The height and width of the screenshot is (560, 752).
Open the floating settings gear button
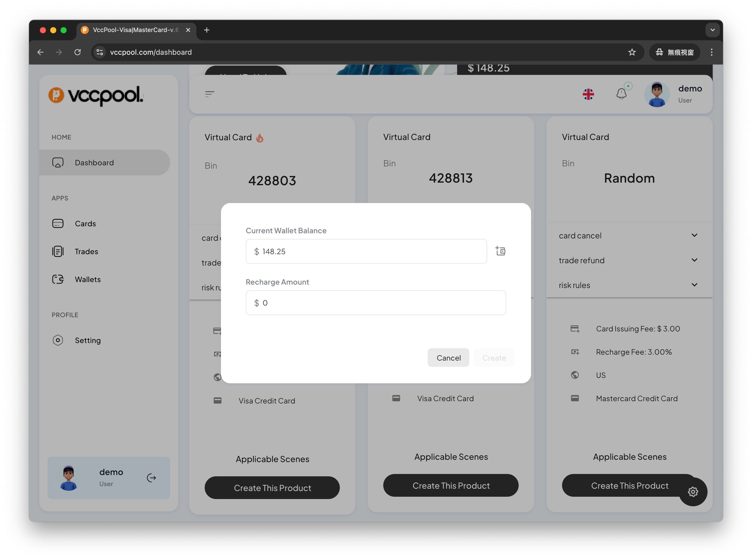coord(693,491)
